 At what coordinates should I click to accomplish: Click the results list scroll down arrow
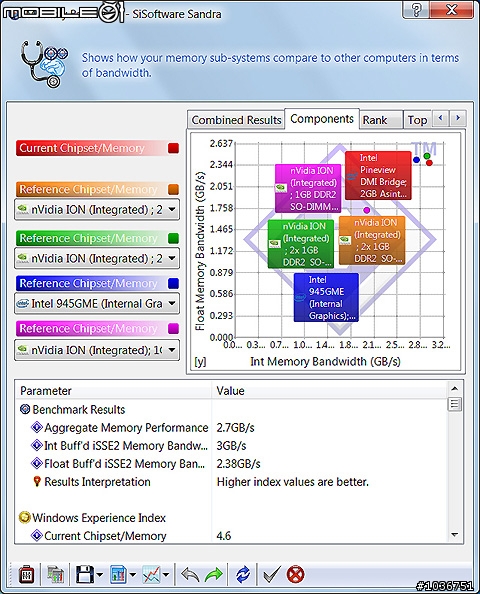pos(455,535)
